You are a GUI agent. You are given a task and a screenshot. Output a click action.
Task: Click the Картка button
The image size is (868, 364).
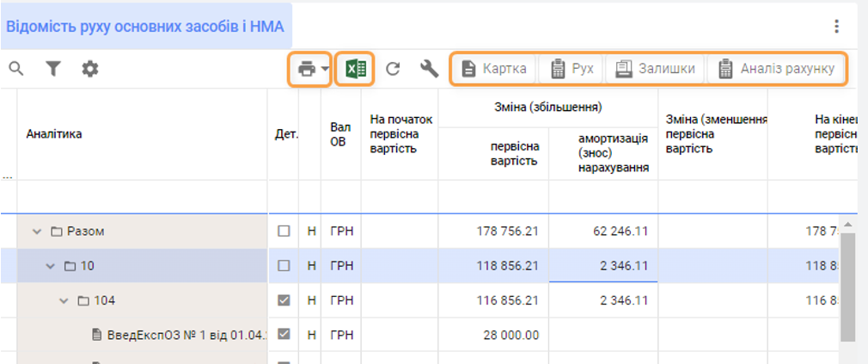click(x=494, y=69)
